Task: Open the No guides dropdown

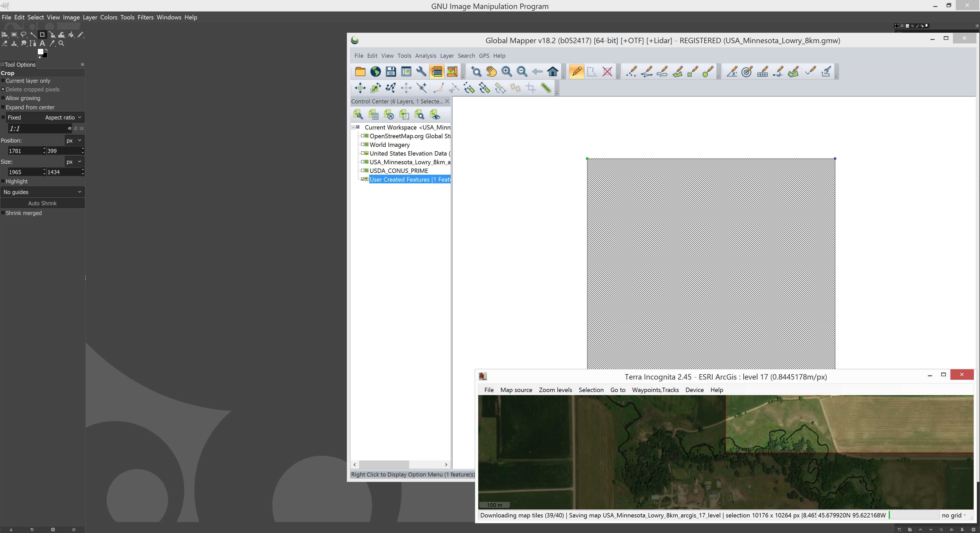Action: (x=42, y=192)
